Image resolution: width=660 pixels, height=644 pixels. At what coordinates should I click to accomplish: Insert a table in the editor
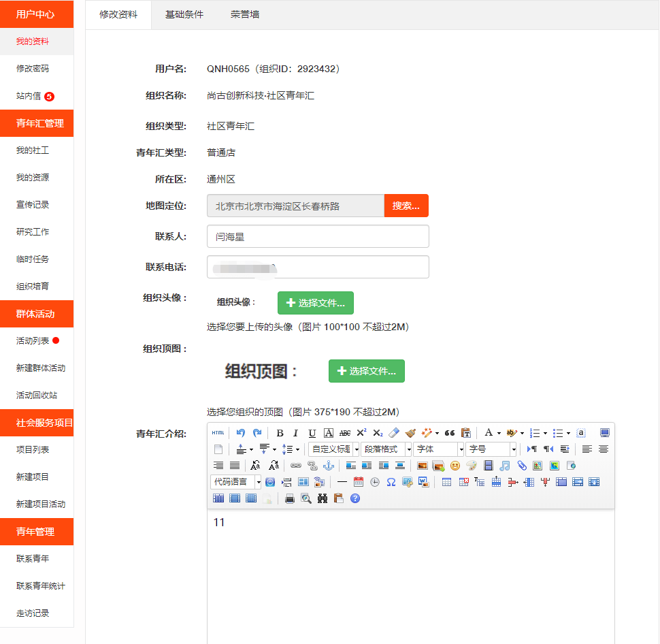coord(446,482)
